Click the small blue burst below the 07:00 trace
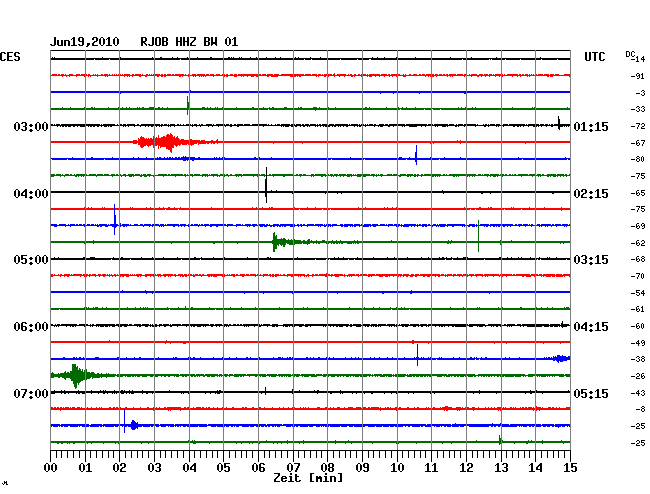 (134, 425)
